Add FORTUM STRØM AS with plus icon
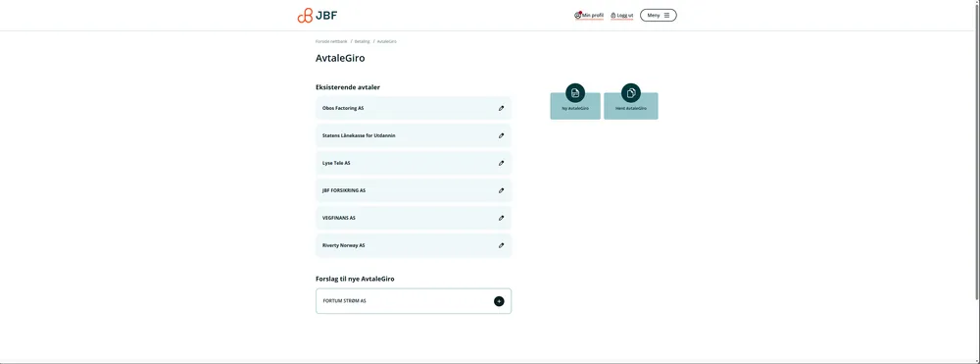The image size is (980, 364). [x=499, y=301]
